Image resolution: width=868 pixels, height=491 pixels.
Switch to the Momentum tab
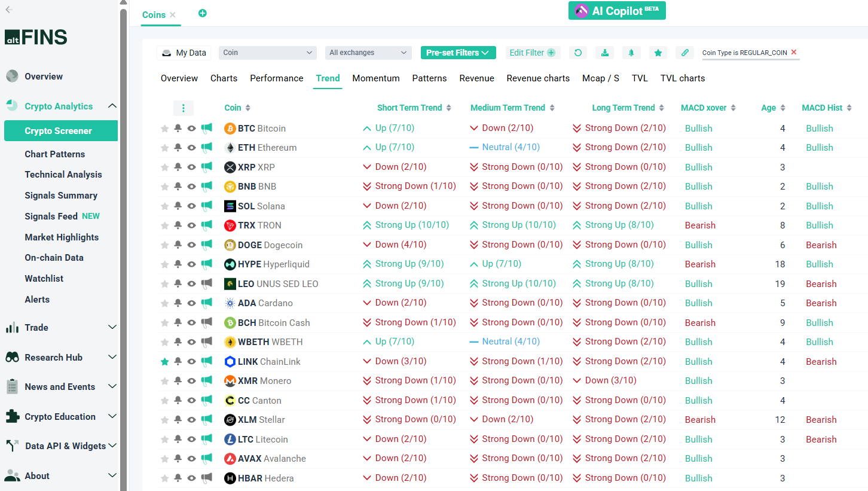(x=375, y=78)
